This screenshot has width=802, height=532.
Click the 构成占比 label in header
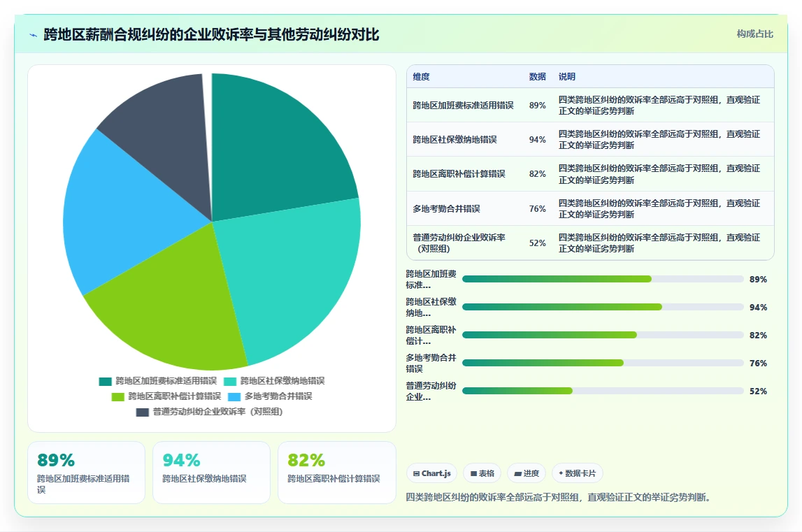[x=755, y=34]
